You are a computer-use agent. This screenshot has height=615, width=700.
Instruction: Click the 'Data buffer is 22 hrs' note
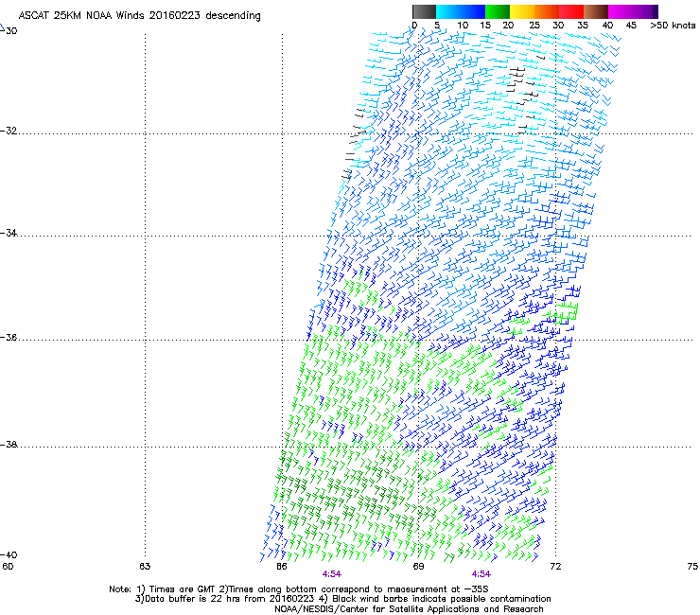tap(342, 599)
